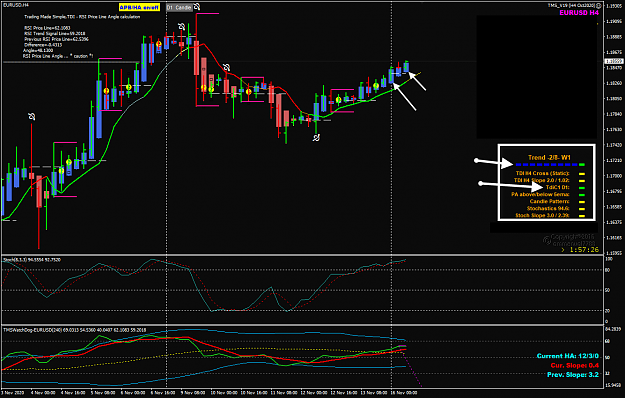Toggle the yellow APB/HA on/off button

(x=139, y=7)
